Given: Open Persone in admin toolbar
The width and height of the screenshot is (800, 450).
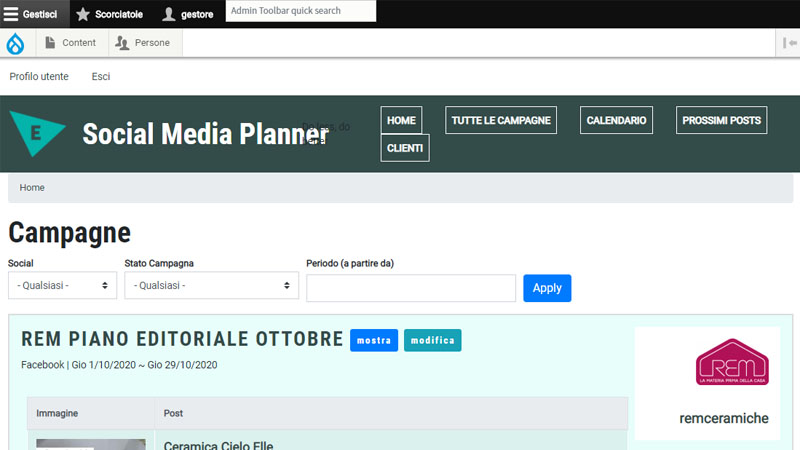Looking at the screenshot, I should [x=142, y=43].
